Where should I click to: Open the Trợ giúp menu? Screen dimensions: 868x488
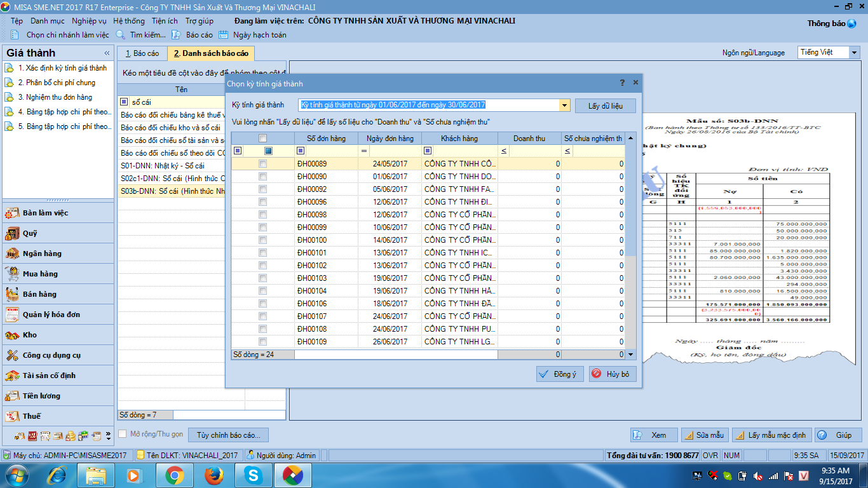pos(200,21)
